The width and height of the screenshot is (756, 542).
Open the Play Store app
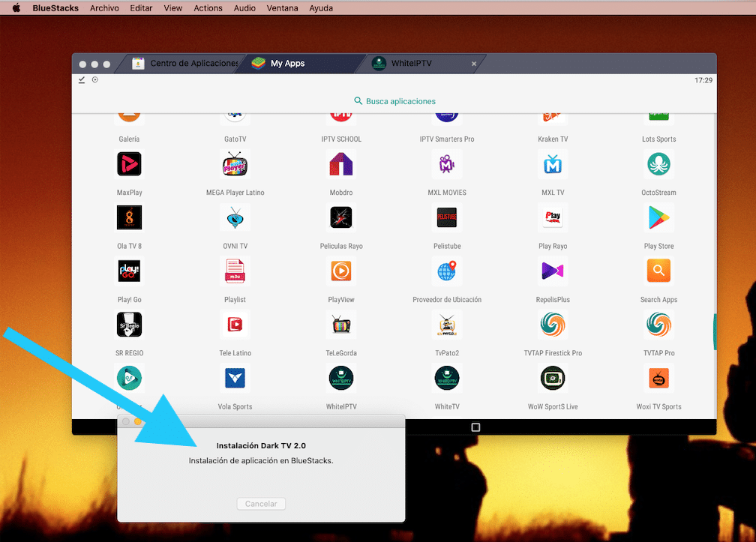pos(658,217)
